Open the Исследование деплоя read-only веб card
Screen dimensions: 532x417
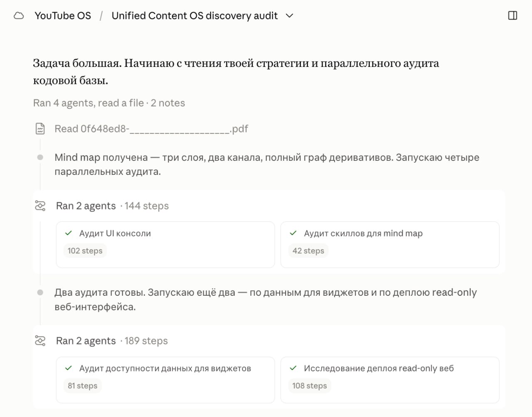[x=390, y=380]
